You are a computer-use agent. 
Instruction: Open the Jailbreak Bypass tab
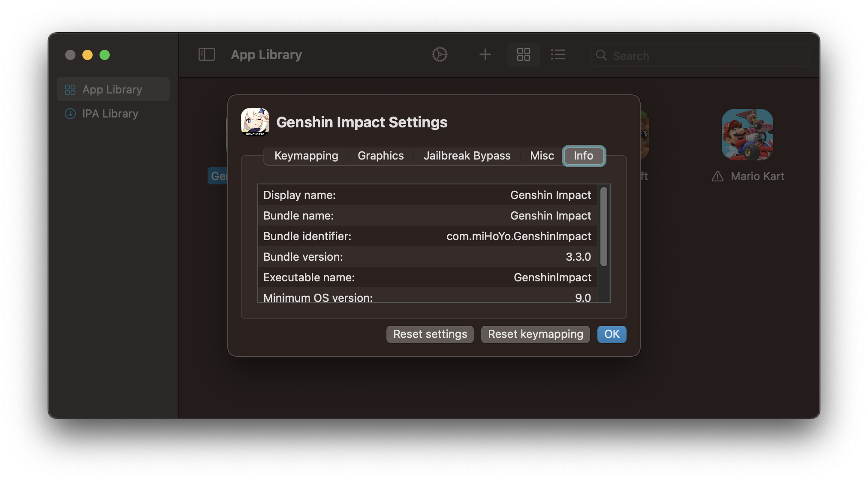467,156
